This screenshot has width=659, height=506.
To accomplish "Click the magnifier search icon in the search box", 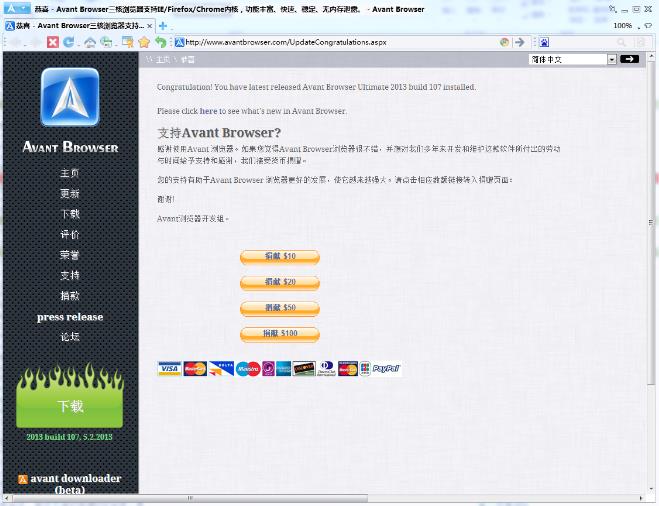I will tap(622, 42).
